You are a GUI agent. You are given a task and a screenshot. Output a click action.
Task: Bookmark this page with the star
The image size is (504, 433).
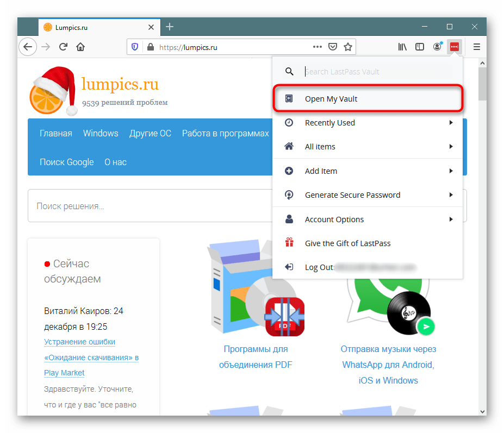pos(348,47)
